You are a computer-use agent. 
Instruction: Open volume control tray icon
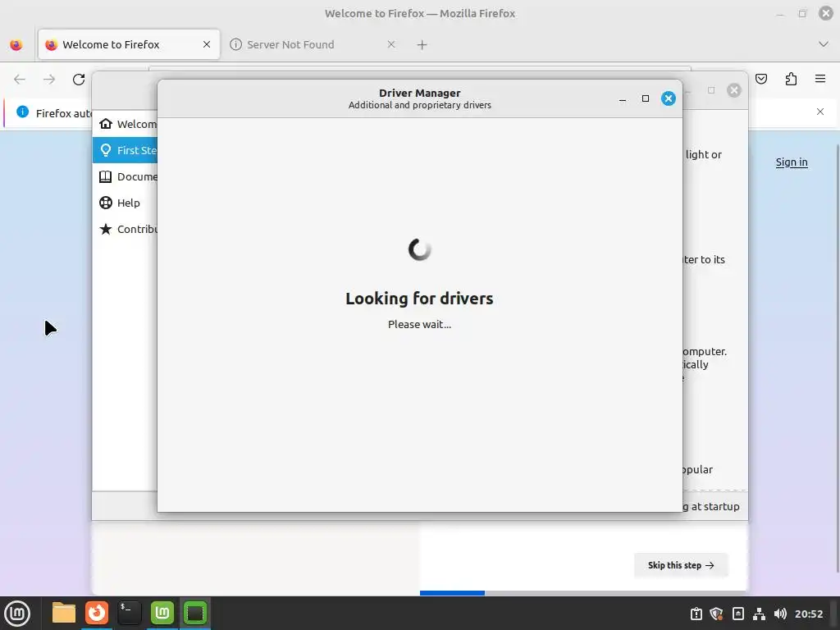click(x=780, y=614)
